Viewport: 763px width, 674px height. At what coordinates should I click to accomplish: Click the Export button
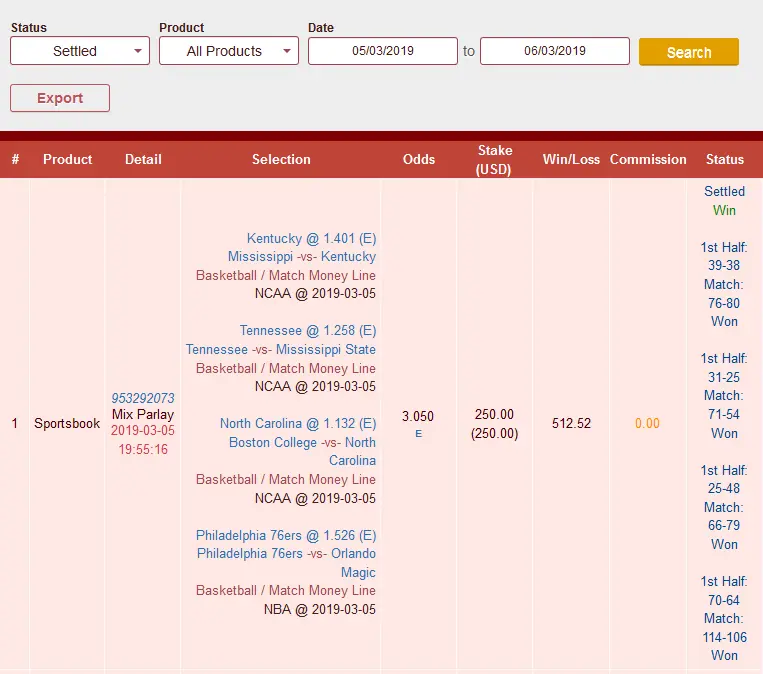click(60, 98)
